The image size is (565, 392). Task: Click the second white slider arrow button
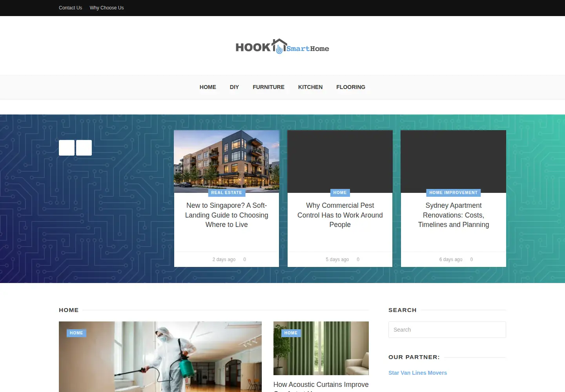tap(84, 148)
